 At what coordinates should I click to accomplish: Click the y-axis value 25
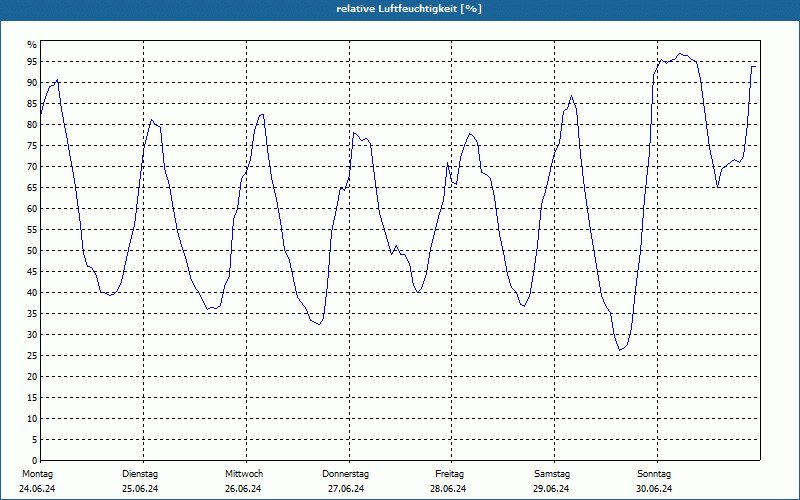(x=32, y=356)
